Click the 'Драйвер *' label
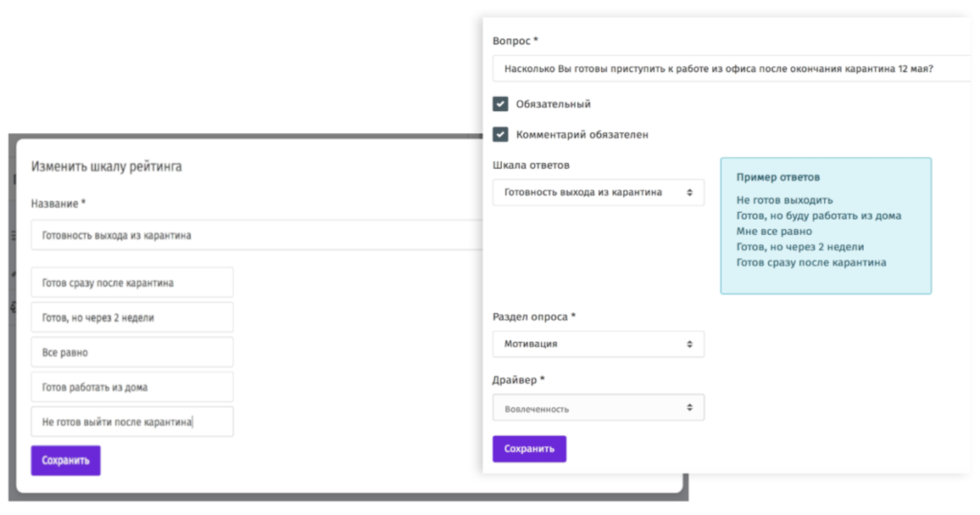The image size is (980, 515). 518,380
